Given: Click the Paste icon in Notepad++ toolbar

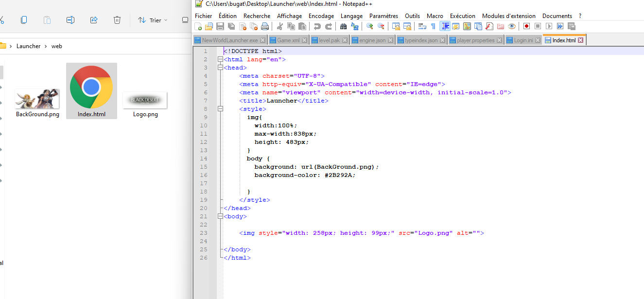Looking at the screenshot, I should tap(302, 26).
